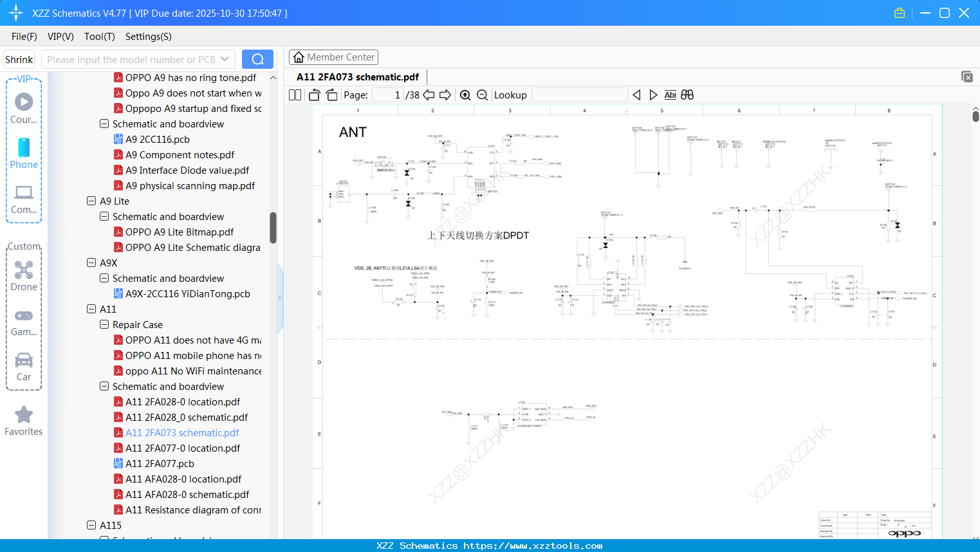Click the model number search input
The width and height of the screenshot is (980, 552).
(131, 59)
